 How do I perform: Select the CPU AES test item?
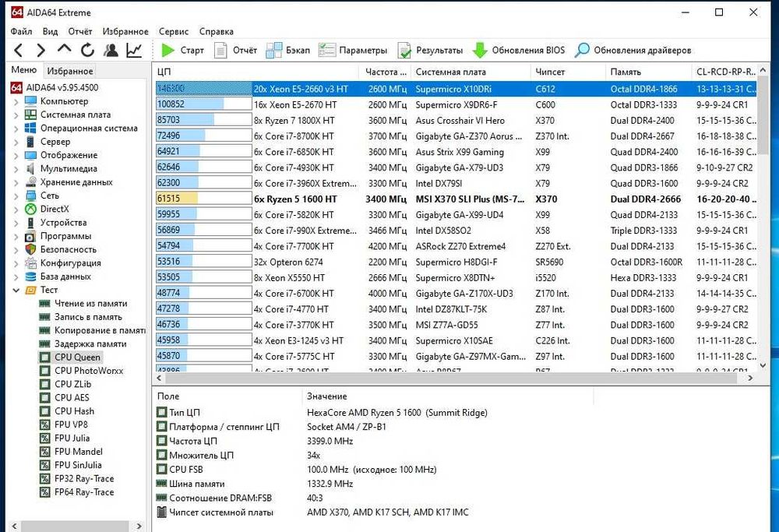click(72, 397)
